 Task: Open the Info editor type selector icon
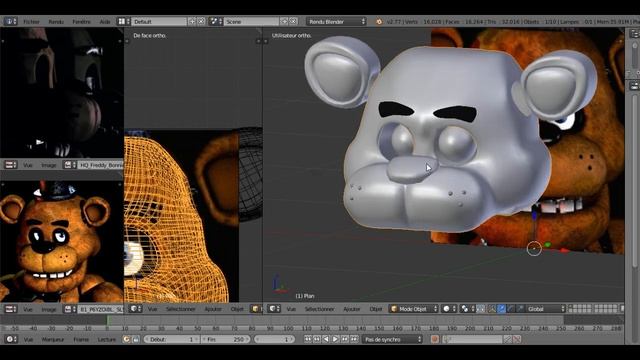(x=10, y=21)
